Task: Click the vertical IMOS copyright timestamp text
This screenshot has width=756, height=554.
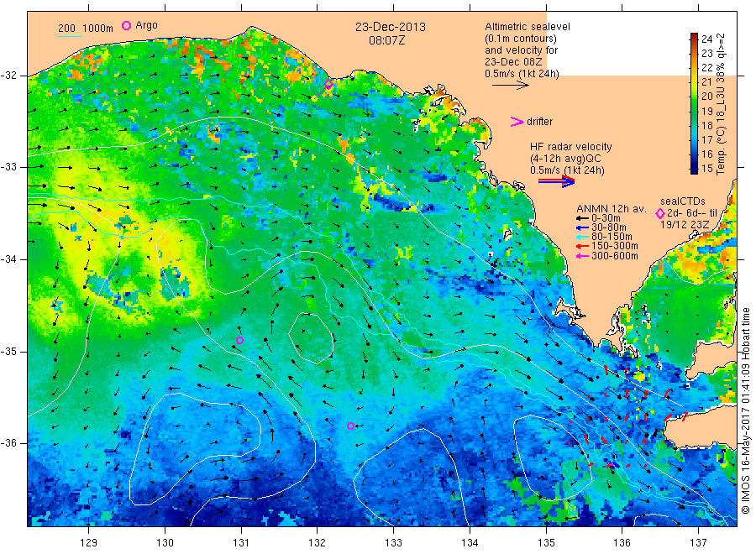Action: 746,410
